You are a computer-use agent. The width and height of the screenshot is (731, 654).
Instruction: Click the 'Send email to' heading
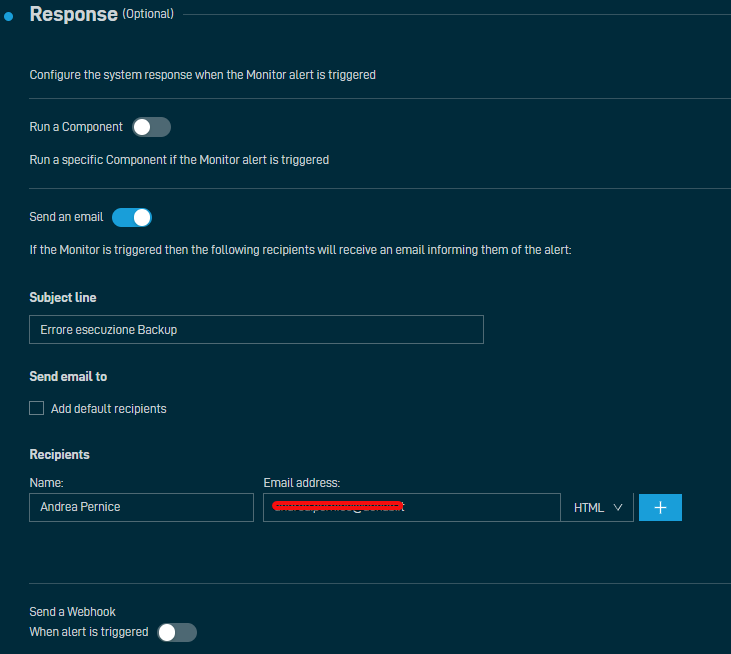pos(68,376)
